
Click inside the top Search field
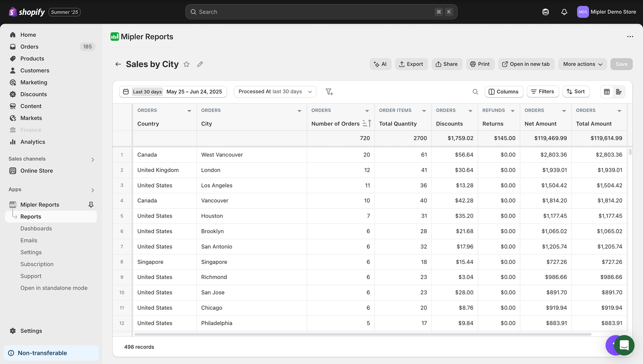321,12
